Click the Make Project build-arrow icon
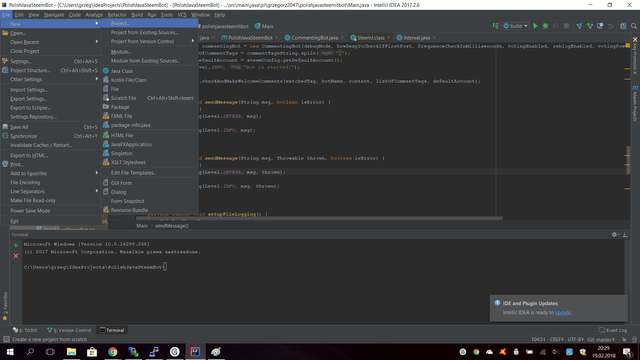 click(495, 26)
